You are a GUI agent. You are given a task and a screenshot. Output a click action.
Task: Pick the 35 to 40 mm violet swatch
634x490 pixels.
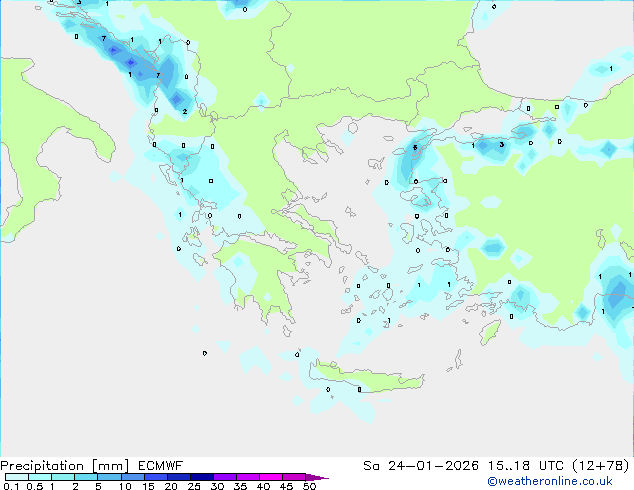pos(247,477)
